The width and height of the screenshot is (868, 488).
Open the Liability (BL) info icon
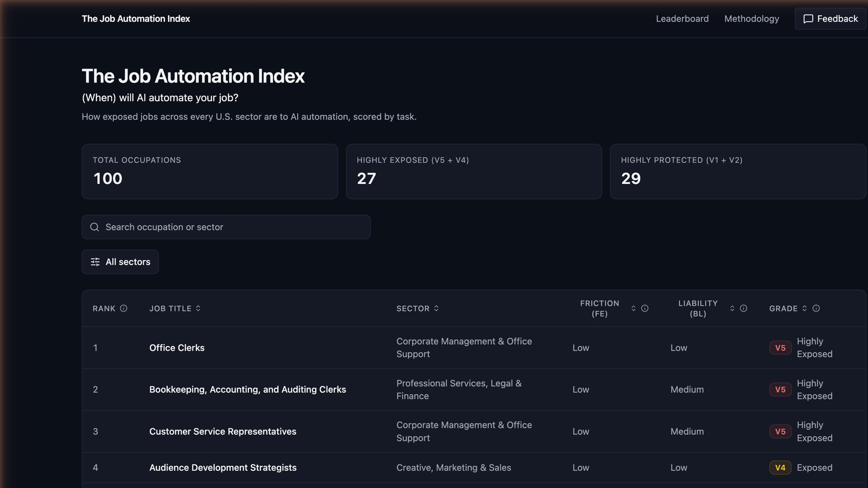pos(743,308)
